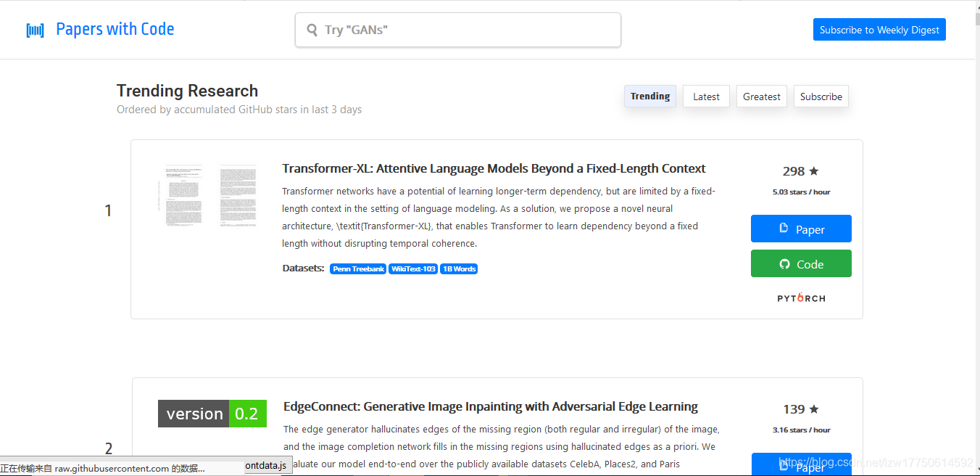The image size is (980, 476).
Task: Click the rank number 1
Action: [x=108, y=211]
